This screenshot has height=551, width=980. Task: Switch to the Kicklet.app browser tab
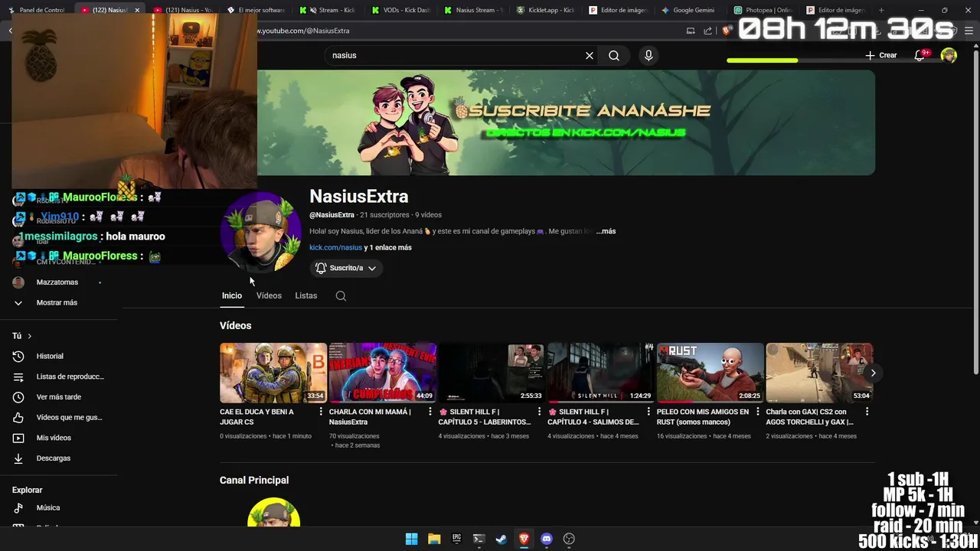[547, 10]
